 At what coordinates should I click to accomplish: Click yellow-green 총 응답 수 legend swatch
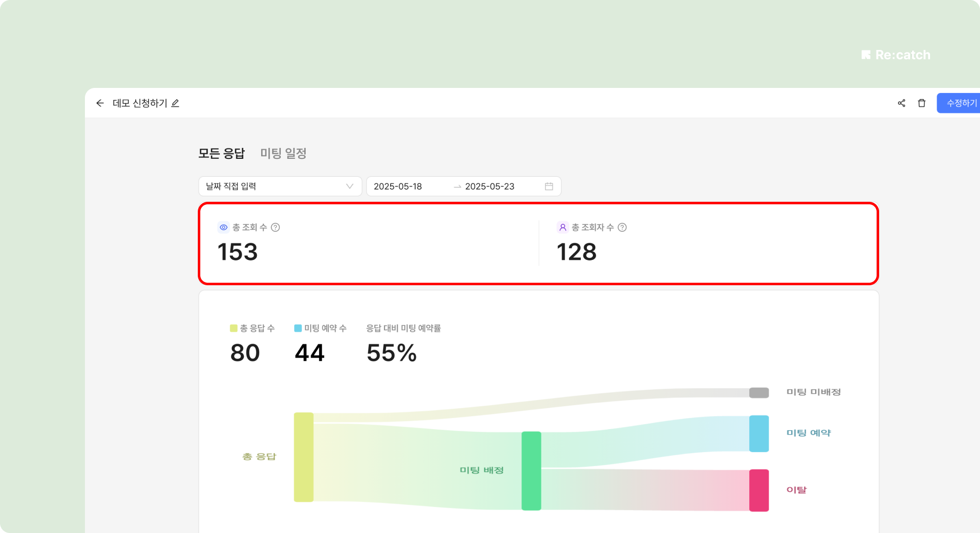point(233,328)
